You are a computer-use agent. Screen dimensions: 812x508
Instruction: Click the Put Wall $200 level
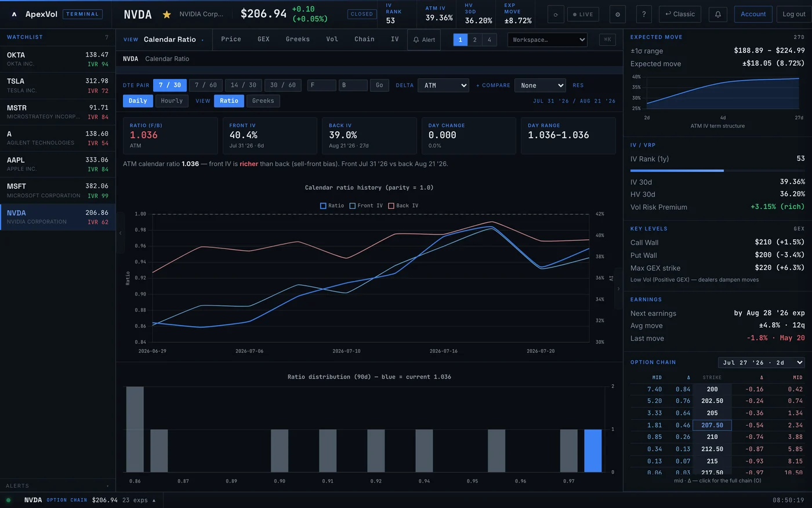717,255
